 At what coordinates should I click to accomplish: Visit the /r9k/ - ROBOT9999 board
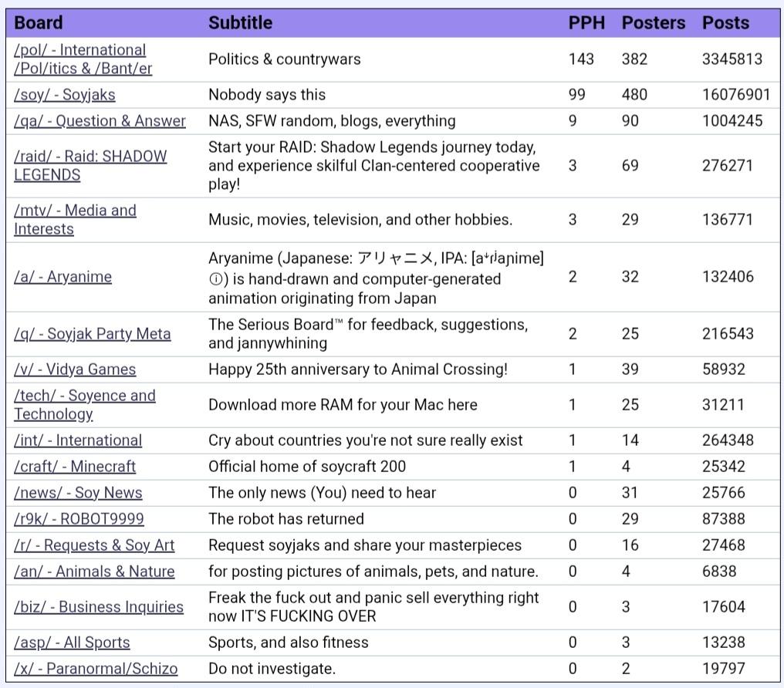point(79,518)
